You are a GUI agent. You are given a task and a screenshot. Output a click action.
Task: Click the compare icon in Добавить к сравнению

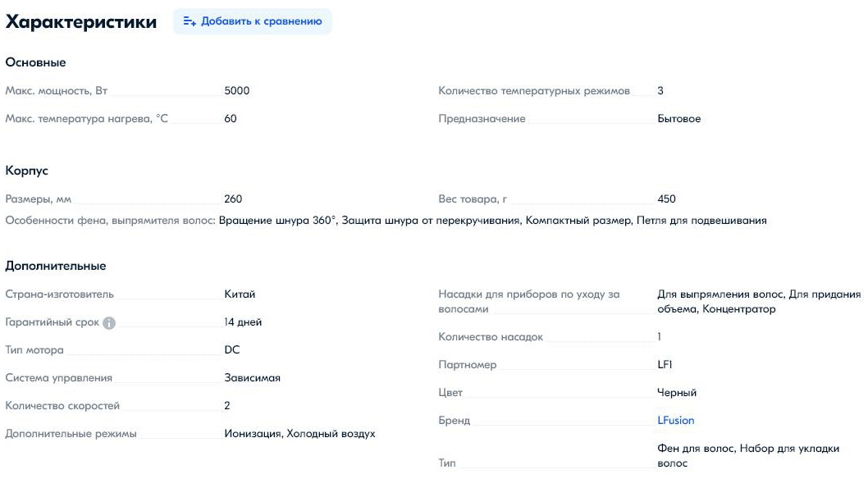(190, 21)
